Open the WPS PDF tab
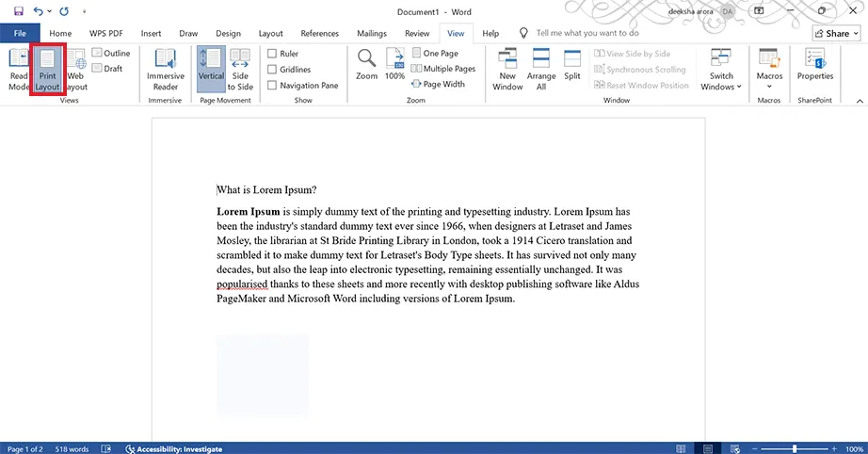 click(106, 33)
